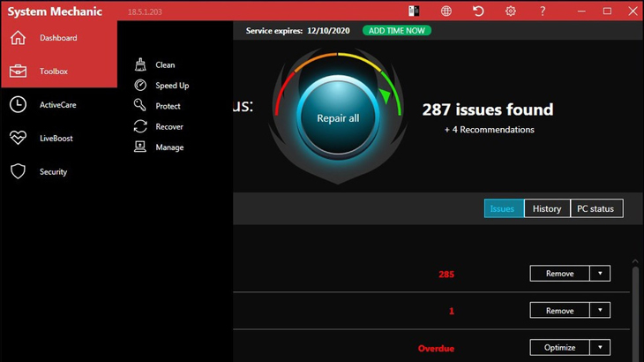Click the ADD TIME NOW button
Image resolution: width=644 pixels, height=362 pixels.
397,30
